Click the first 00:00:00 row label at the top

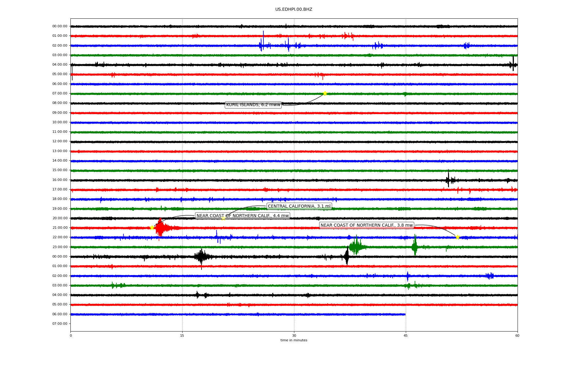60,26
